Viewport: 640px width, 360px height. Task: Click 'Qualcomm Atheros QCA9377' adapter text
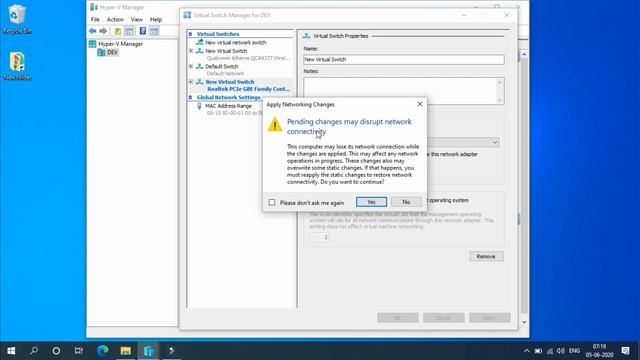(249, 58)
